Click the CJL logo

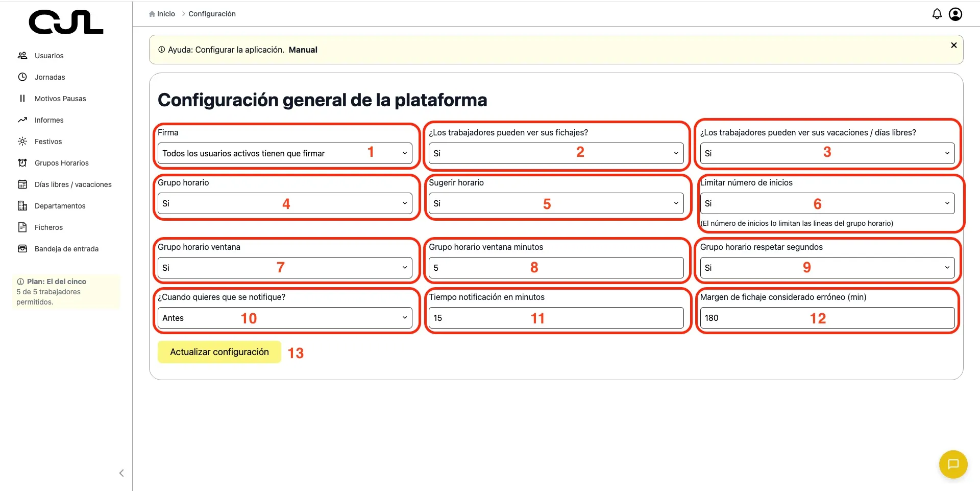(x=66, y=22)
